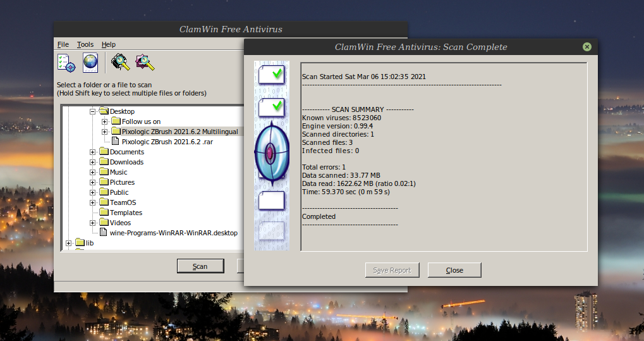
Task: Select the lib folder in tree
Action: [90, 243]
